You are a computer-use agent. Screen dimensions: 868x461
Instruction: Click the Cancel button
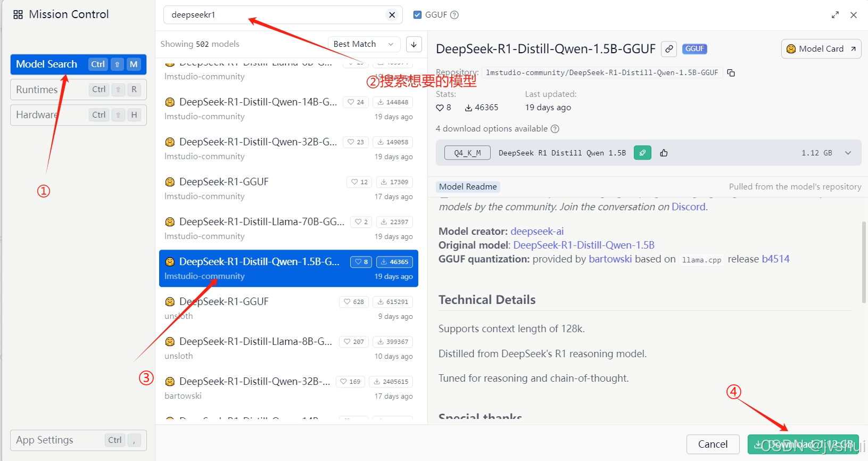pos(713,444)
